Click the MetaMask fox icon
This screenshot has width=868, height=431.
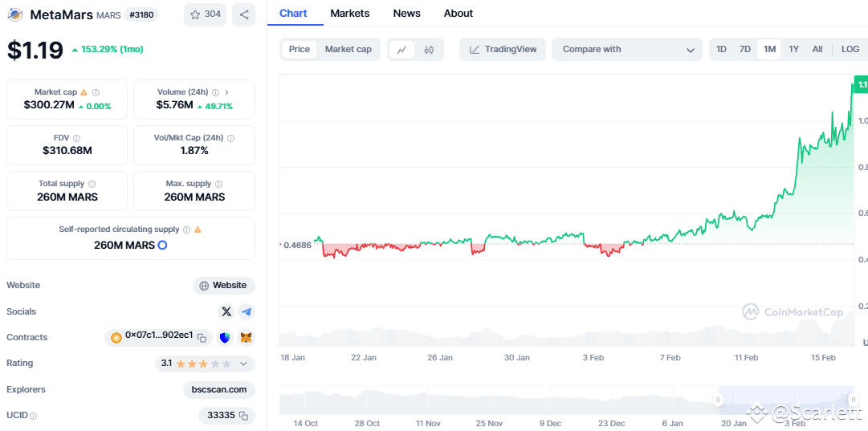247,338
